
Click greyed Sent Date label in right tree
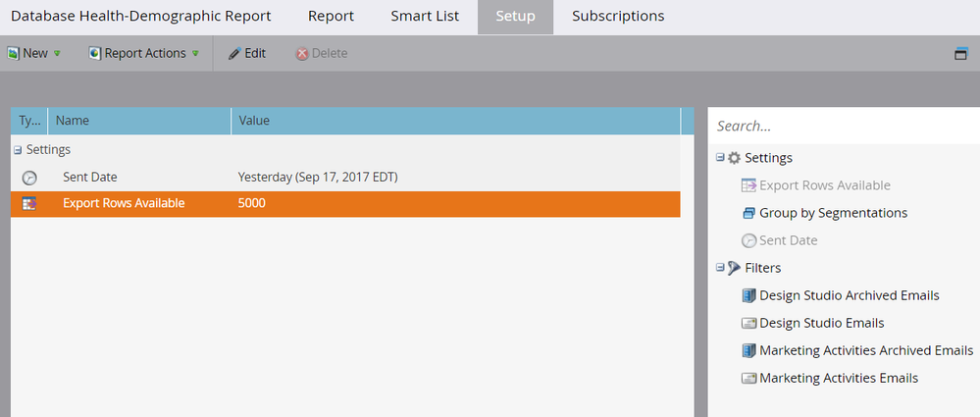788,240
